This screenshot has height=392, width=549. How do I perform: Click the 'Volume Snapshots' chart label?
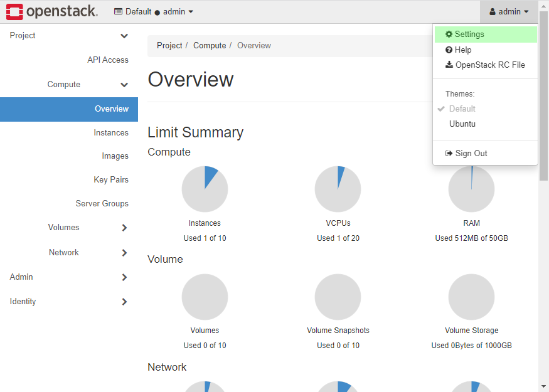[x=338, y=331]
